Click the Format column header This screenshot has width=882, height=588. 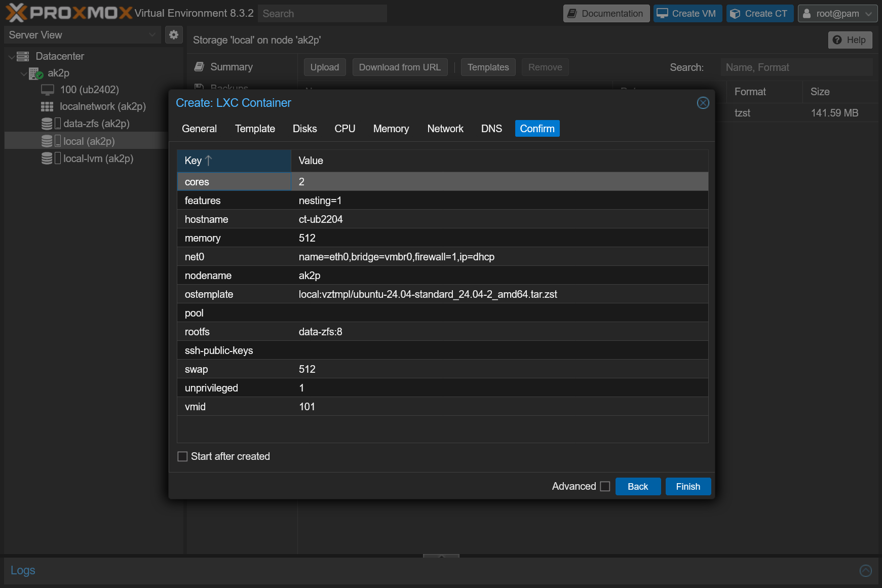click(764, 92)
